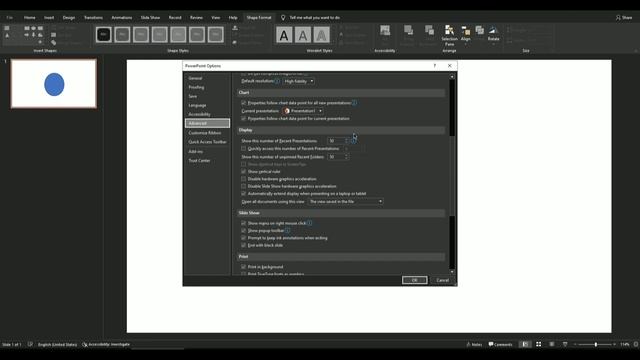
Task: Toggle Show popup toolbar checkbox
Action: pos(244,231)
